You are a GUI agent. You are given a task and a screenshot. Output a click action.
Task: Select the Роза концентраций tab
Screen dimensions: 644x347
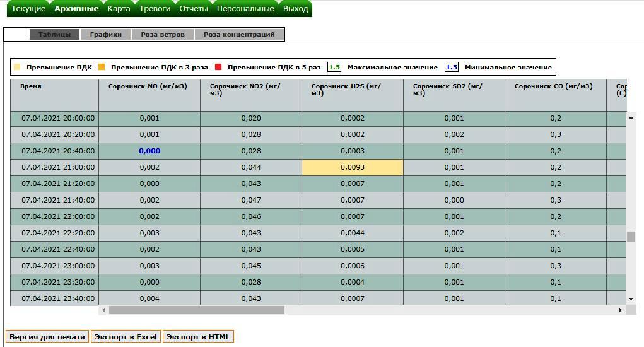pos(239,35)
